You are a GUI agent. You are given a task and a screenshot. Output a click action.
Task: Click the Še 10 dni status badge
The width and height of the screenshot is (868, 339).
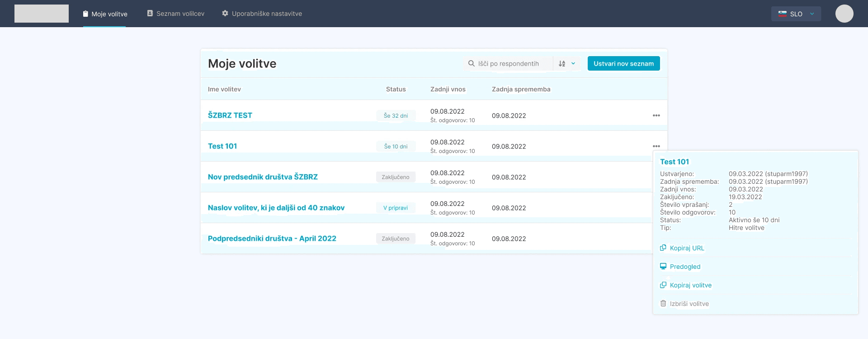point(396,146)
